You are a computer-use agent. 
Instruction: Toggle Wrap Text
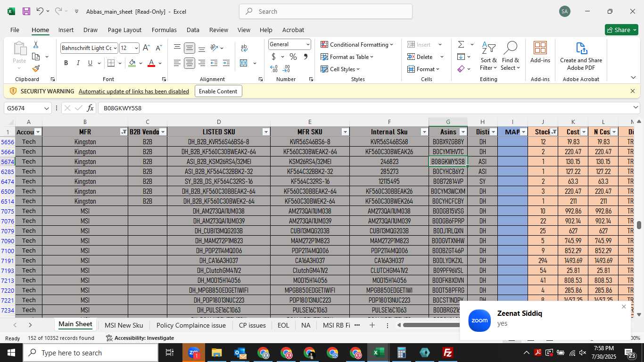[244, 48]
